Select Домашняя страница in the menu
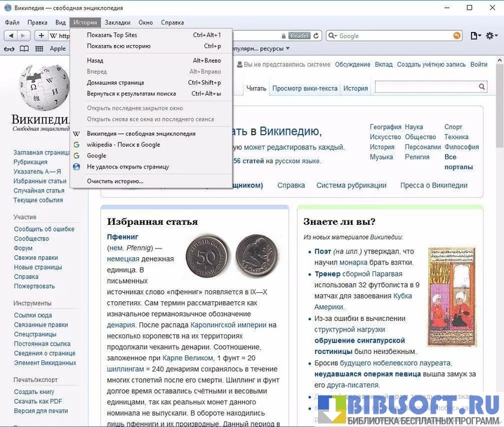This screenshot has width=504, height=427. (115, 82)
